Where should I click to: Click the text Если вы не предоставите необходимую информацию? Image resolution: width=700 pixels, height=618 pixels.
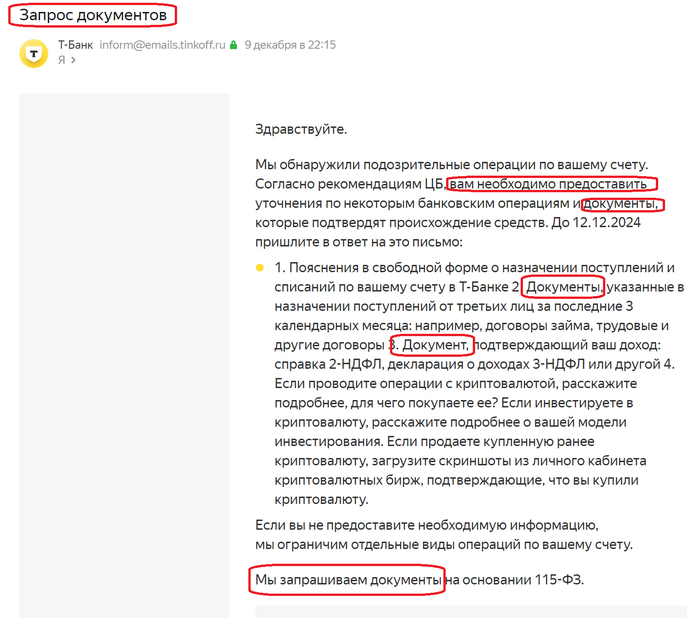point(427,526)
